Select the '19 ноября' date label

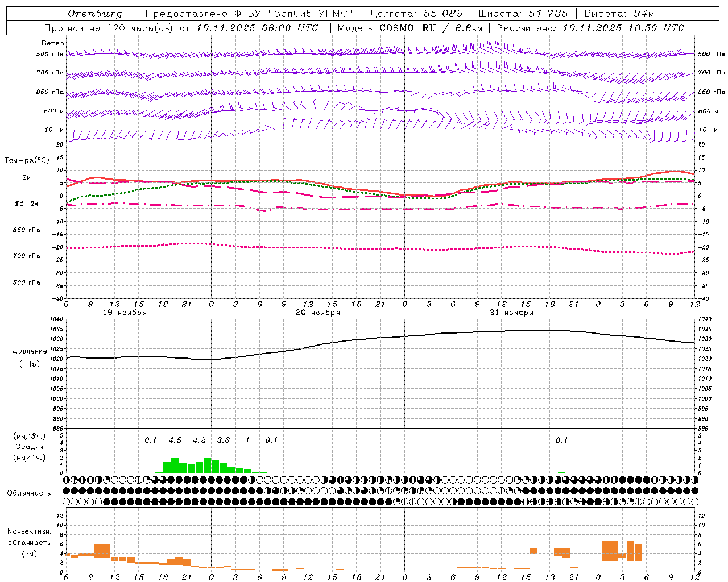tap(125, 313)
